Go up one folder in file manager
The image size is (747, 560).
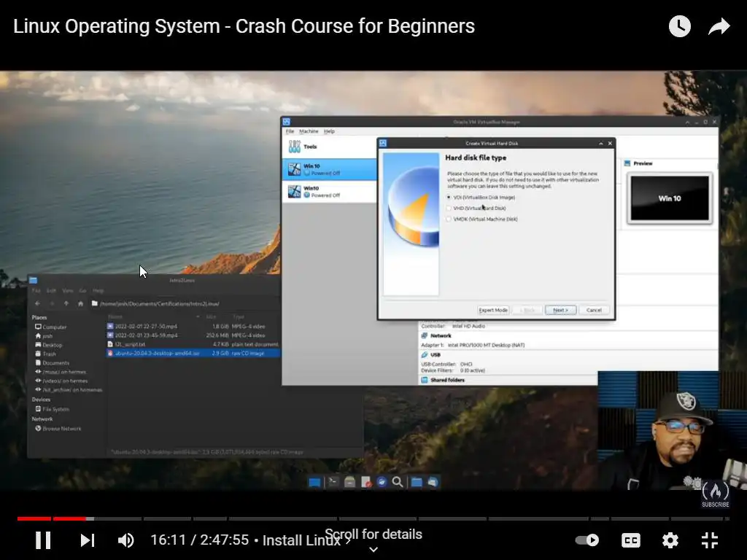point(66,303)
